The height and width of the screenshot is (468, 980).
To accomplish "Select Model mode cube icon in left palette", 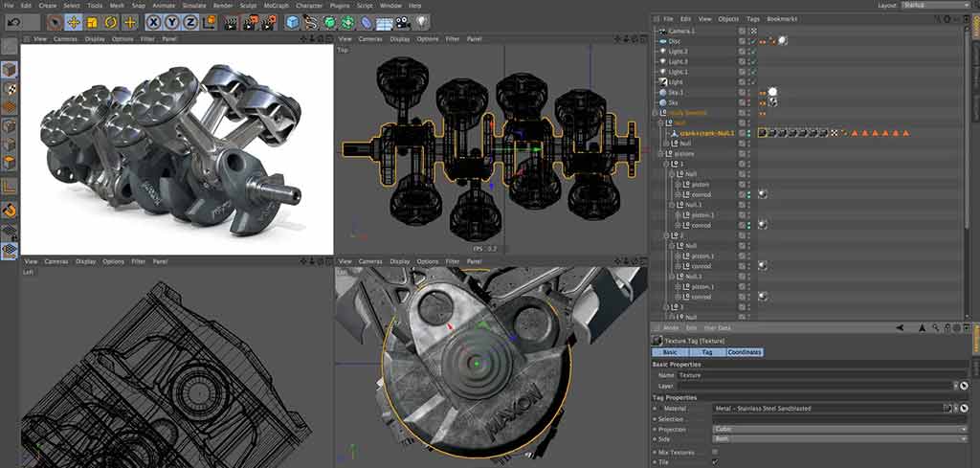I will click(x=9, y=69).
